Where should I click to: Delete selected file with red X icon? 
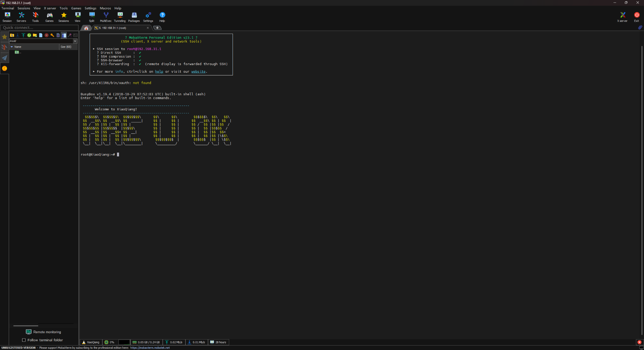(47, 35)
